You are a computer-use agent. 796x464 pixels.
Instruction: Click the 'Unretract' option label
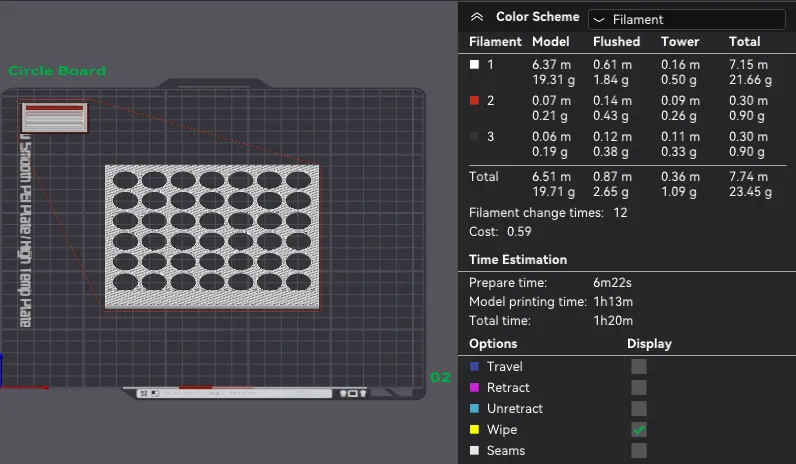click(x=514, y=408)
